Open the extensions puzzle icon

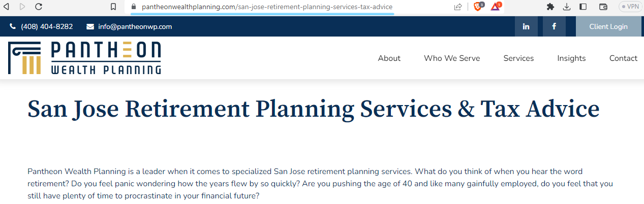coord(550,7)
